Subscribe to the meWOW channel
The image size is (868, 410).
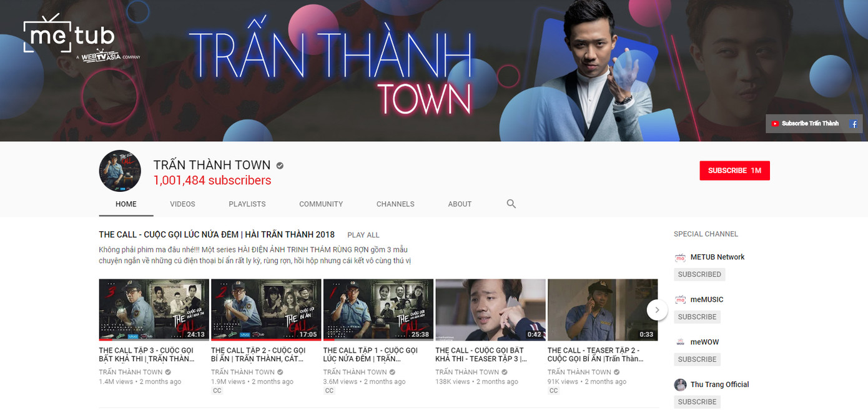tap(697, 359)
